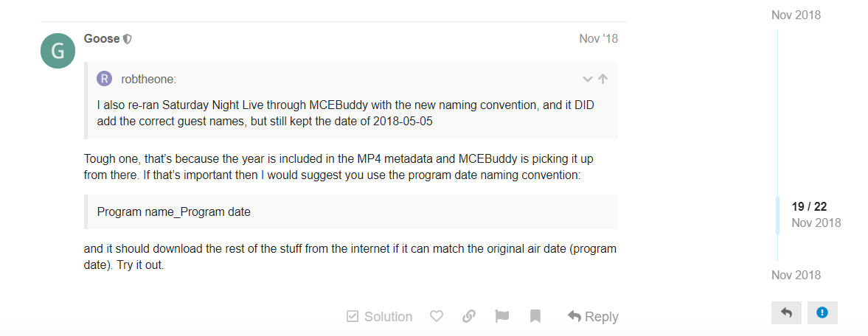The image size is (868, 336).
Task: Flag this post with the flag icon
Action: click(502, 316)
